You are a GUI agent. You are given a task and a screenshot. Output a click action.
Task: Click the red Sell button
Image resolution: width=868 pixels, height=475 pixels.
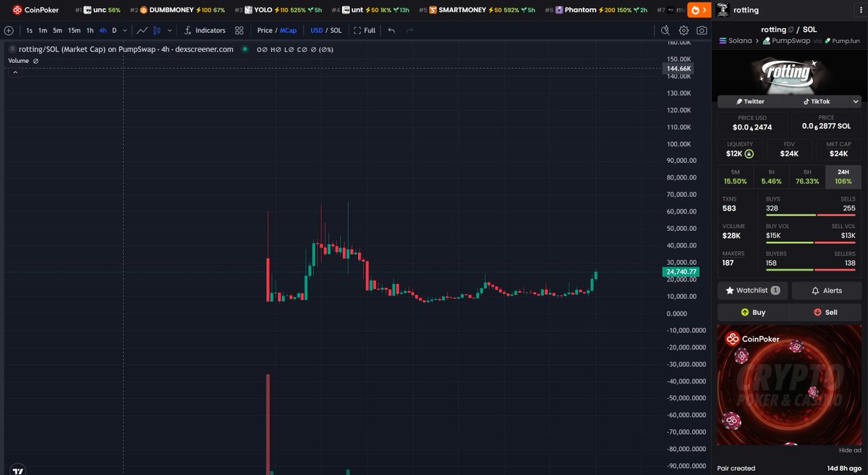(x=825, y=312)
